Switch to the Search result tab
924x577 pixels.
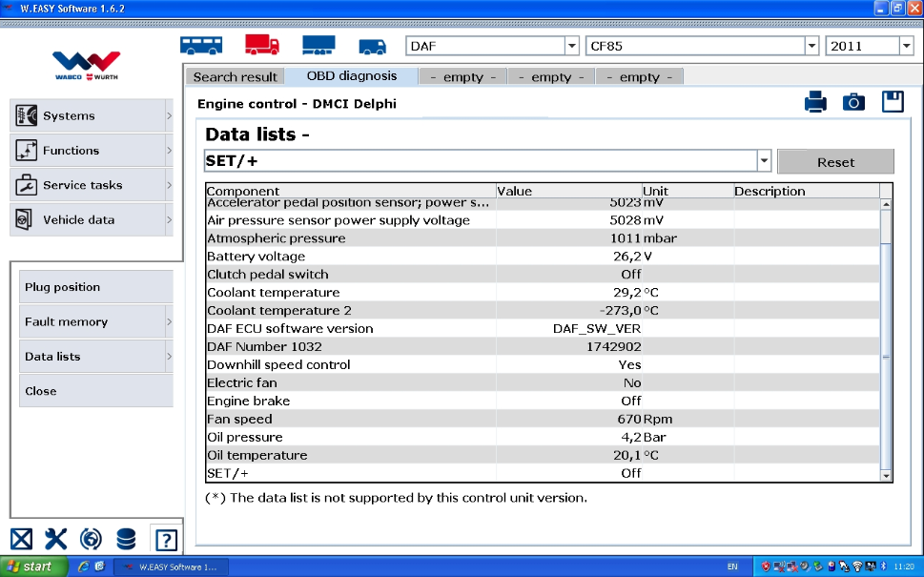point(236,76)
